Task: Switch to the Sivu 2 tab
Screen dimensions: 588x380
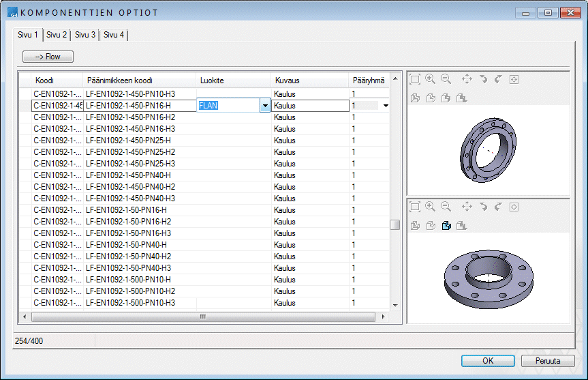Action: click(x=56, y=35)
